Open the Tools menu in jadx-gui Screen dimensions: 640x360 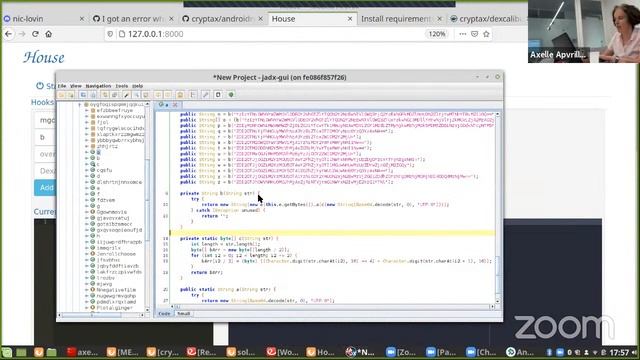tap(122, 86)
